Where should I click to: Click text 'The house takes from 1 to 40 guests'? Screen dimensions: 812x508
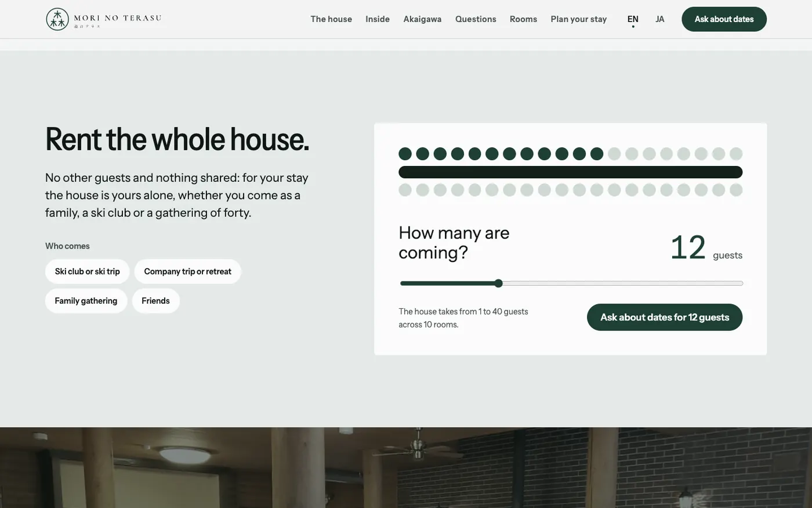(x=463, y=311)
